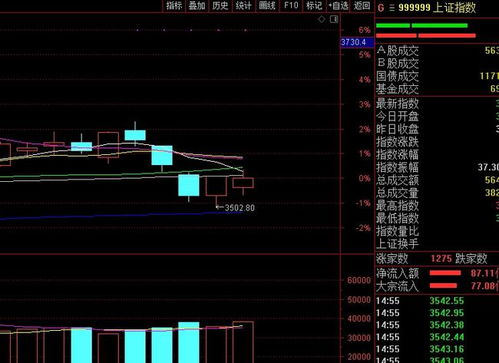Click the 叠加 overlay button
The height and width of the screenshot is (363, 499).
[197, 6]
